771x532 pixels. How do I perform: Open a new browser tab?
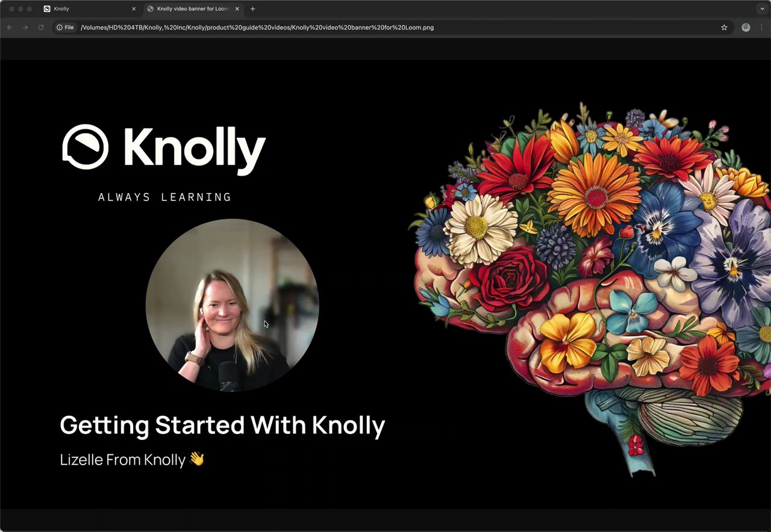252,9
